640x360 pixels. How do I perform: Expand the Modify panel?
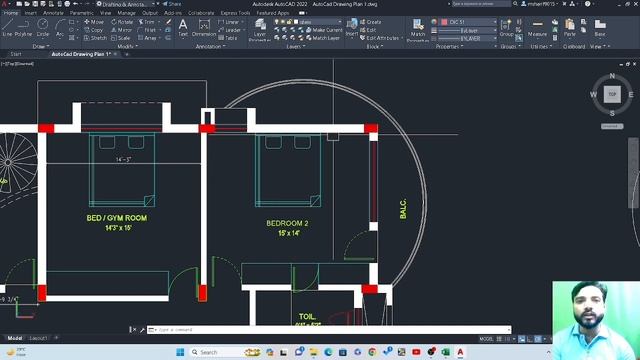(x=127, y=47)
